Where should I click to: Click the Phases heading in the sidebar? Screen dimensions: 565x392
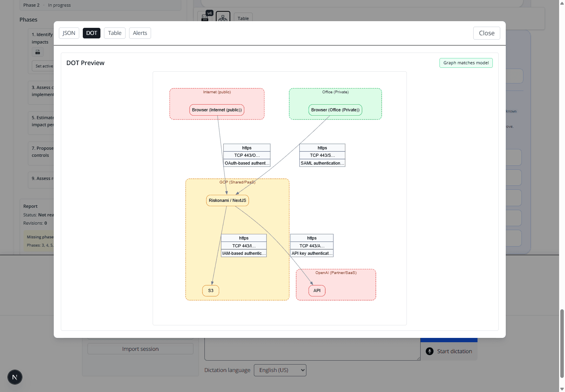point(28,20)
